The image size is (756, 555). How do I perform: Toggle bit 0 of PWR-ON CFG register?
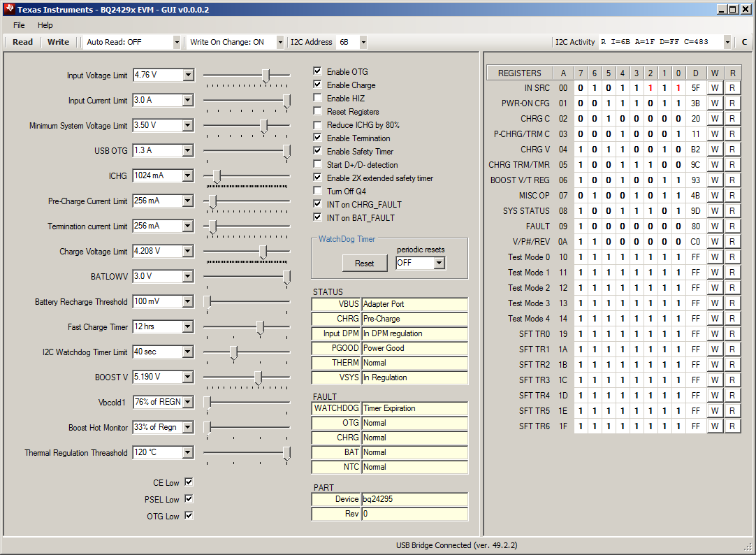(678, 103)
